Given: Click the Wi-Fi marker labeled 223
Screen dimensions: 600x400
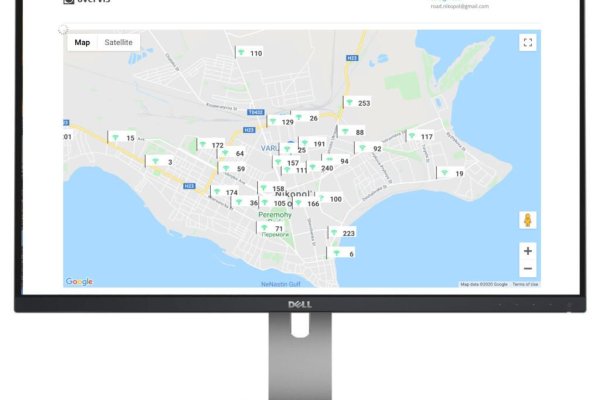Looking at the screenshot, I should point(343,233).
